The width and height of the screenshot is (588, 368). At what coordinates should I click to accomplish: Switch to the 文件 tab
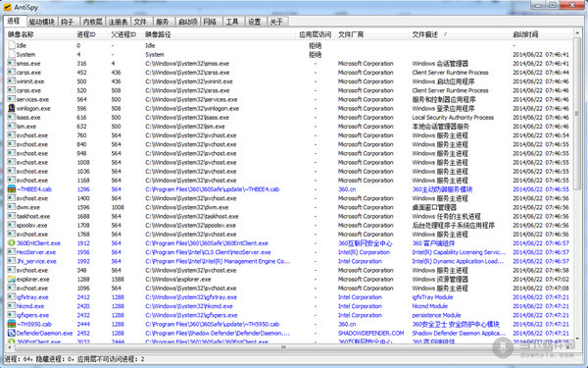[x=141, y=22]
